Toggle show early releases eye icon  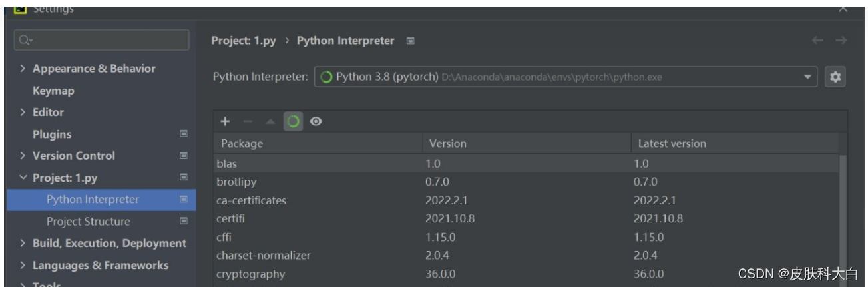pos(316,121)
